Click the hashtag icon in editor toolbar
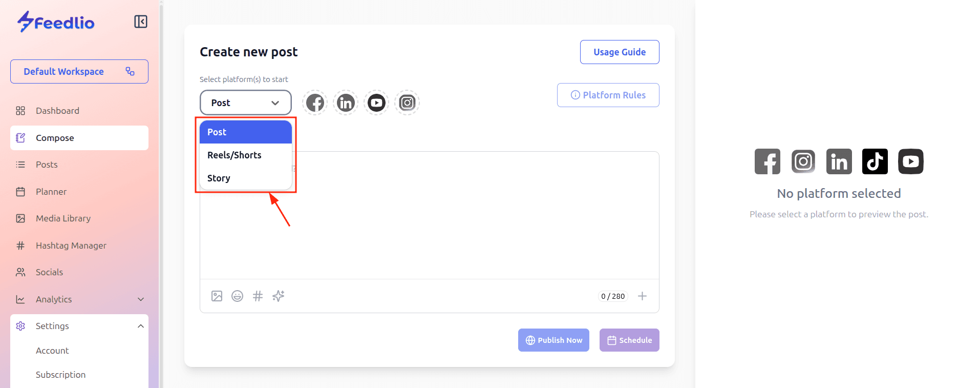Image resolution: width=980 pixels, height=388 pixels. point(258,296)
